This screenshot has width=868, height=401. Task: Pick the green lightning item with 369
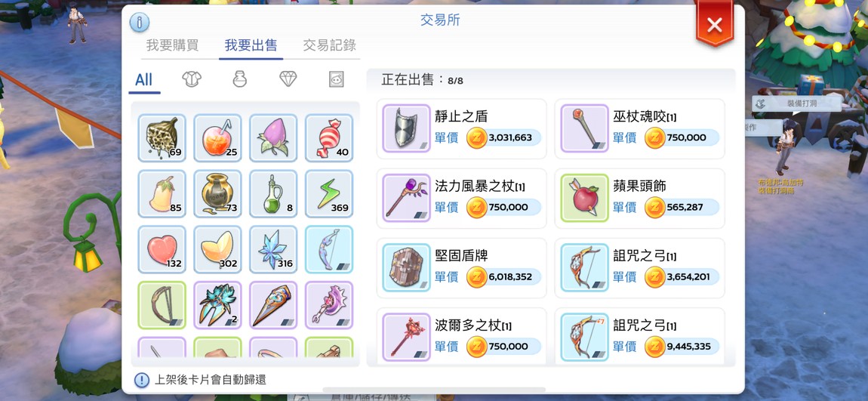(329, 194)
